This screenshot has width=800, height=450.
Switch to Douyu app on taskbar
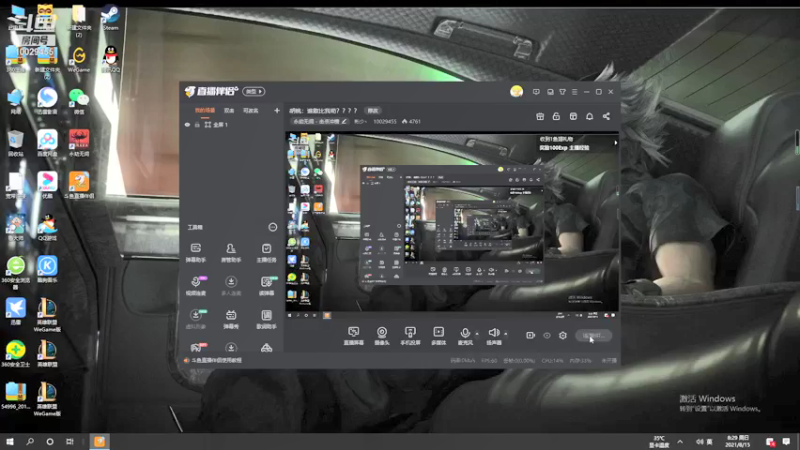(99, 442)
